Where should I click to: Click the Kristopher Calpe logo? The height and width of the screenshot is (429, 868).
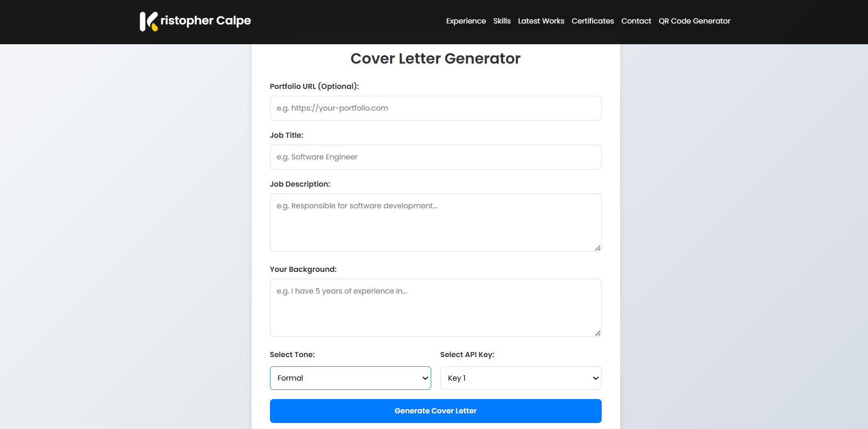(194, 21)
